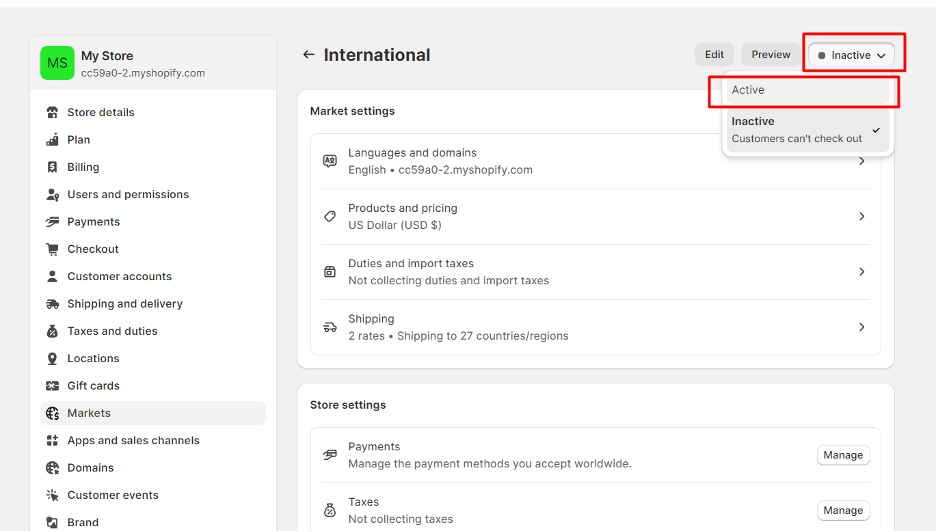Click the Payments icon in Store settings
Image resolution: width=936 pixels, height=532 pixels.
pos(330,455)
